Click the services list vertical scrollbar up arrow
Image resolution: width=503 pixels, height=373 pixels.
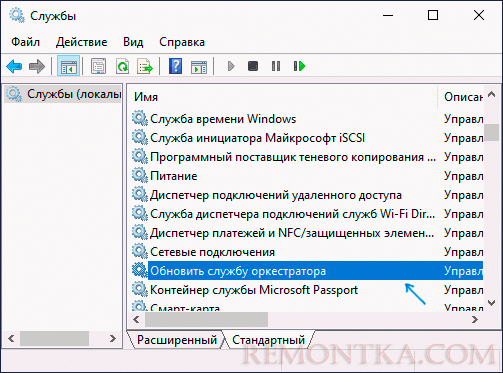(x=491, y=95)
